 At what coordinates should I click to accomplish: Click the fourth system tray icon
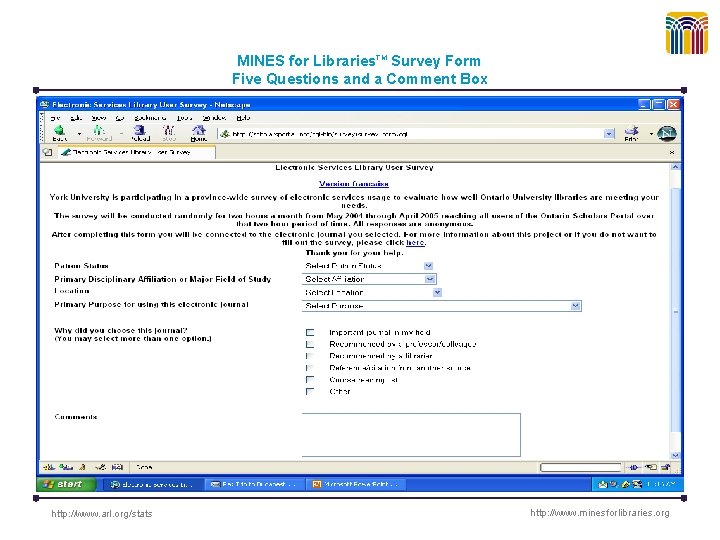coord(637,484)
